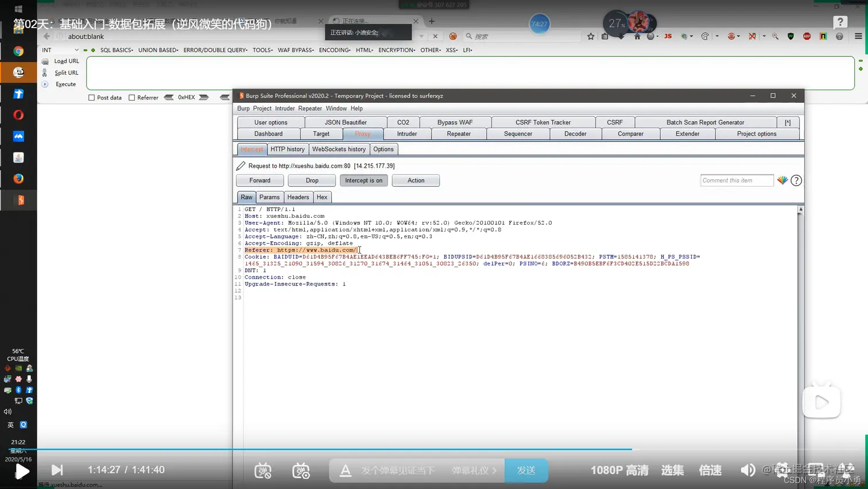Click the Action button
This screenshot has height=489, width=868.
pos(416,180)
